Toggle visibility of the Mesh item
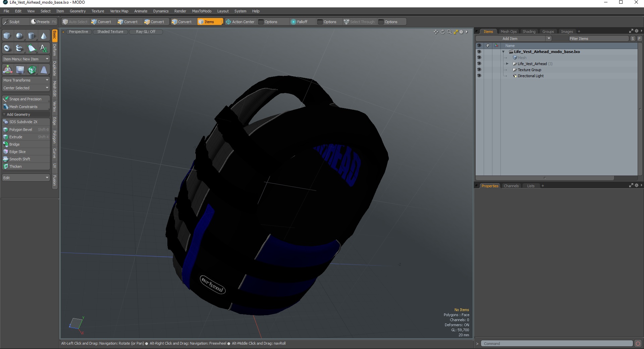Viewport: 644px width, 349px height. tap(479, 58)
